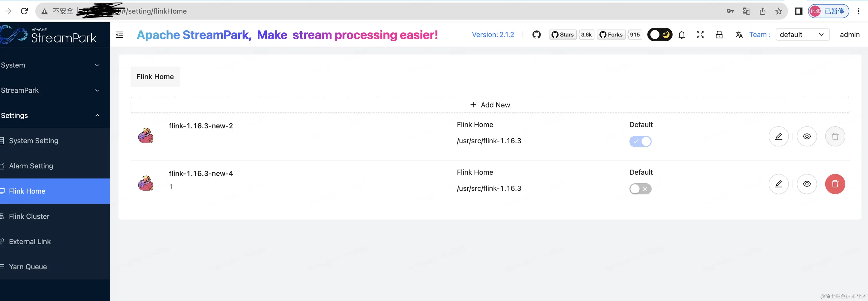Open Team dropdown showing default
This screenshot has height=301, width=868.
pyautogui.click(x=802, y=35)
